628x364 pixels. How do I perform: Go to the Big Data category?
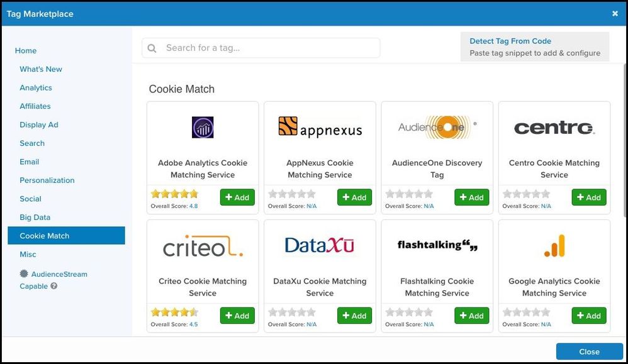pyautogui.click(x=35, y=218)
